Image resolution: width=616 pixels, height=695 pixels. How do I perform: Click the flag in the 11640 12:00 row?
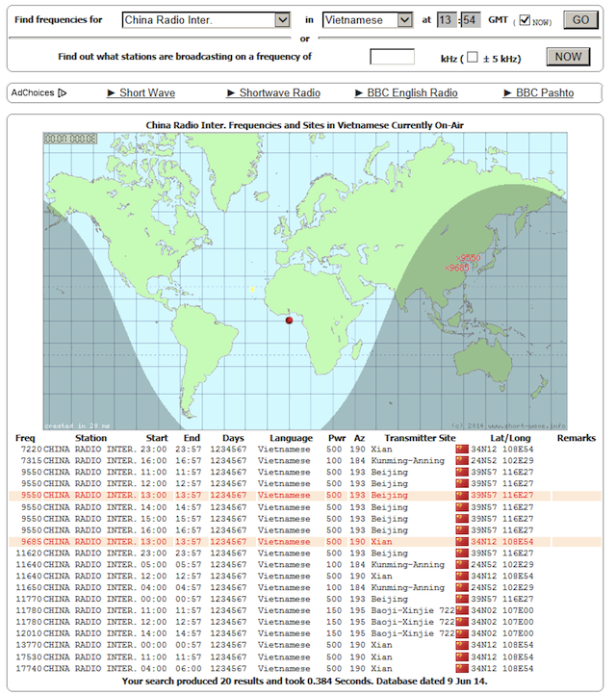462,577
